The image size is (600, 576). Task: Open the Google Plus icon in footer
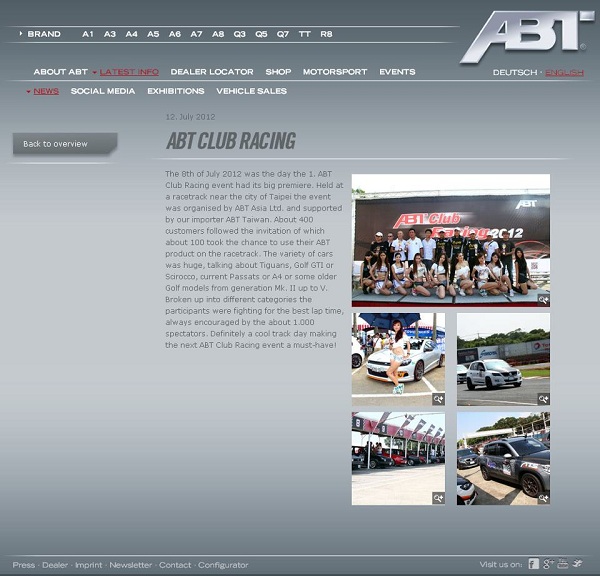point(548,564)
